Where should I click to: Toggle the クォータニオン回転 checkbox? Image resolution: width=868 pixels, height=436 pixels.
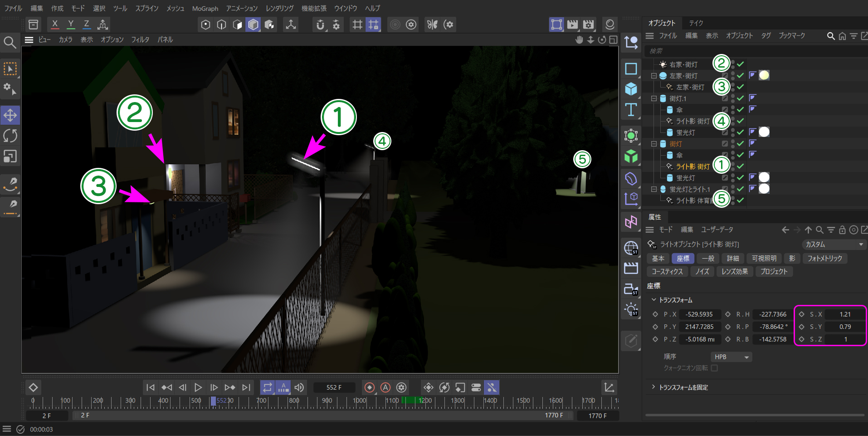coord(714,368)
